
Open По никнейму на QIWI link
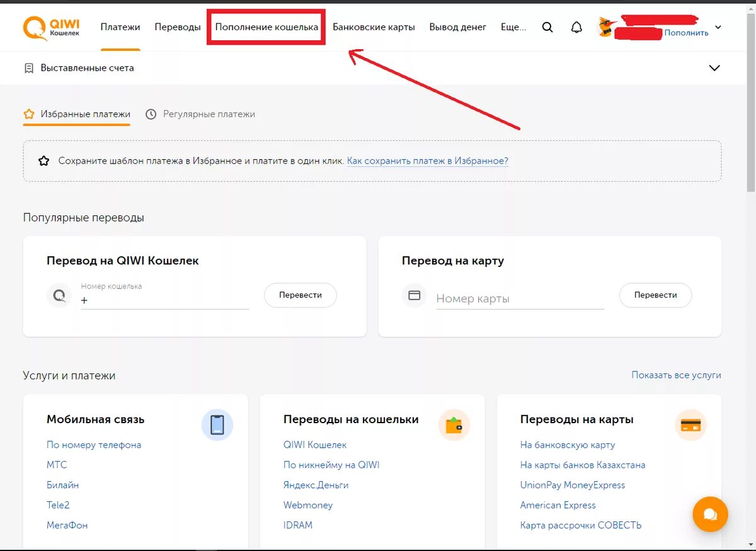331,465
